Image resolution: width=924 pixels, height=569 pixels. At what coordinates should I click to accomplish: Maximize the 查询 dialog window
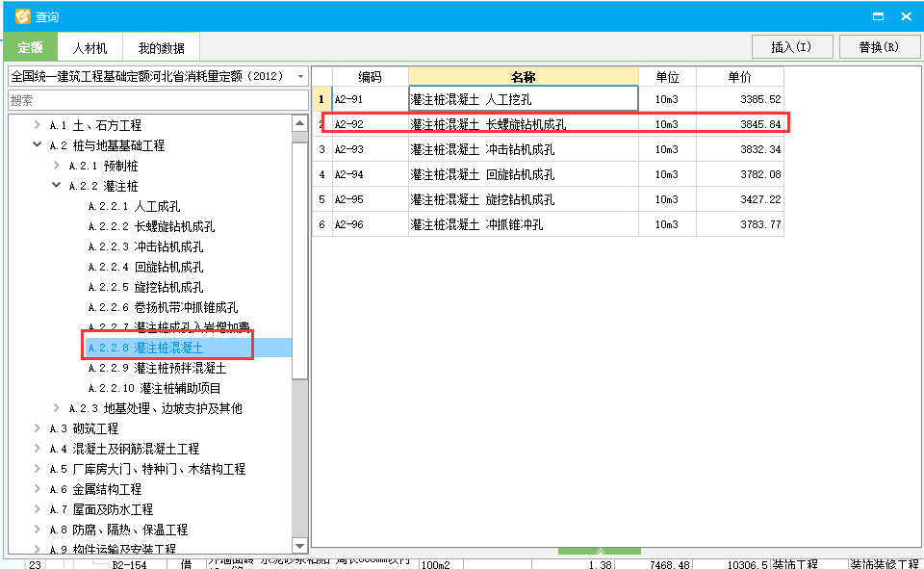click(x=878, y=16)
